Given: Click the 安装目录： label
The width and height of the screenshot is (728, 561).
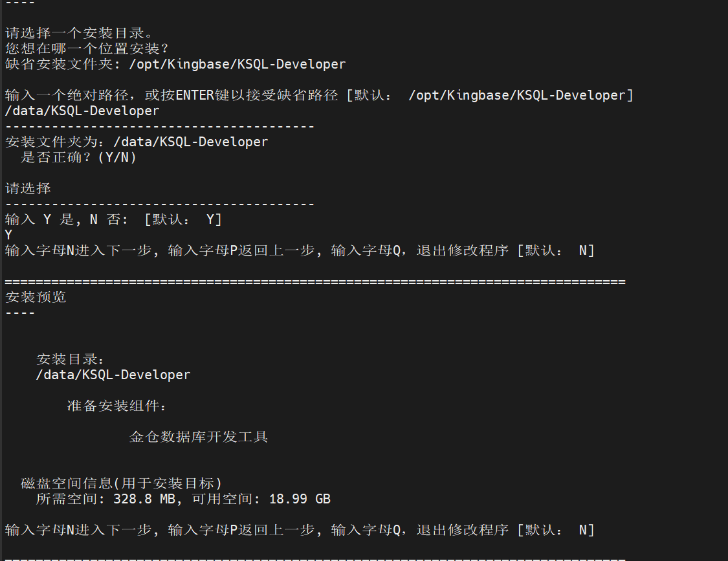Looking at the screenshot, I should [71, 359].
